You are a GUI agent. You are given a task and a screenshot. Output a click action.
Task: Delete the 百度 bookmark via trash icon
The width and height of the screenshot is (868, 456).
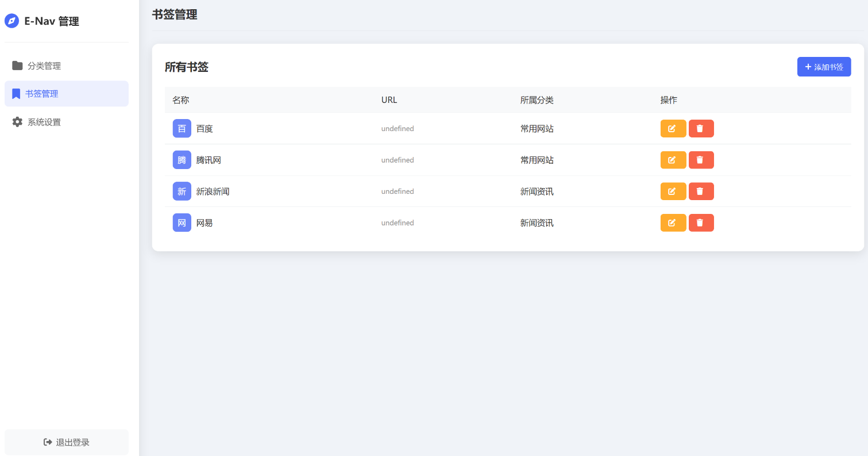[x=701, y=129]
